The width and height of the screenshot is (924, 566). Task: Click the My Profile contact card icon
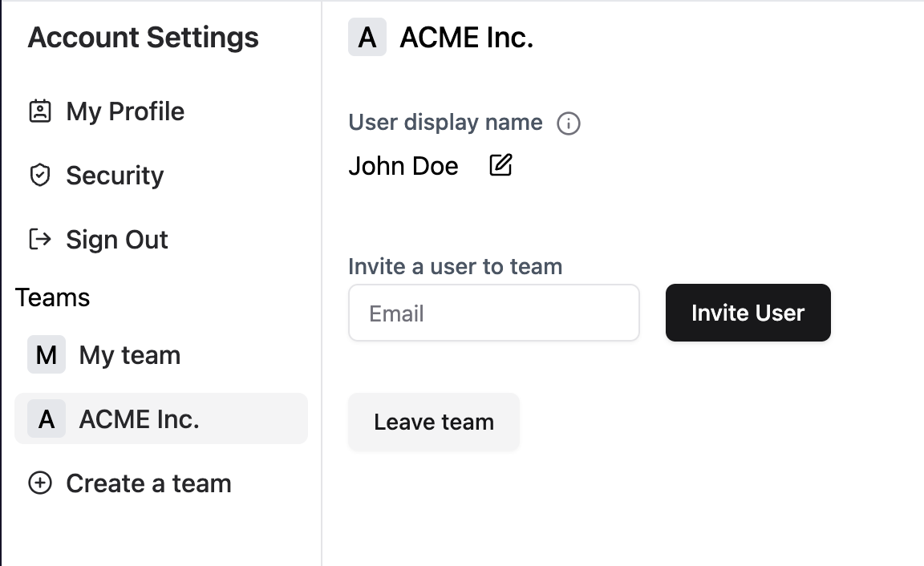41,111
